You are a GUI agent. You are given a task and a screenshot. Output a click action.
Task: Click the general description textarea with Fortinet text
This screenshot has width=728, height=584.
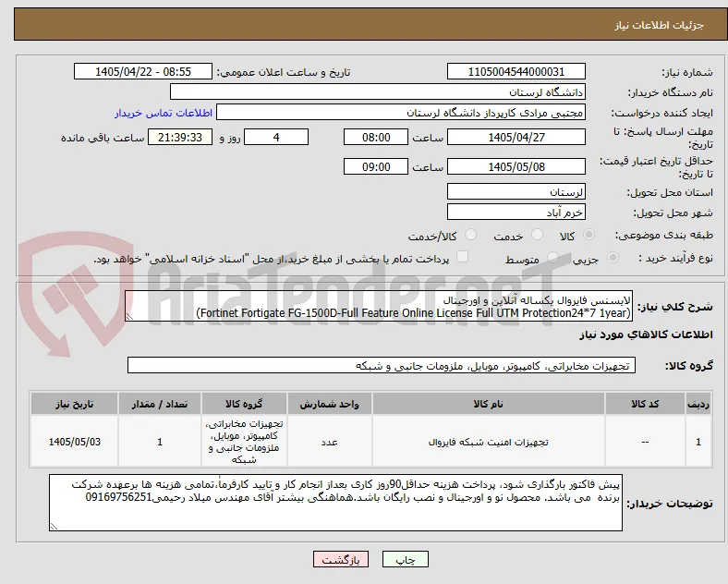click(379, 307)
